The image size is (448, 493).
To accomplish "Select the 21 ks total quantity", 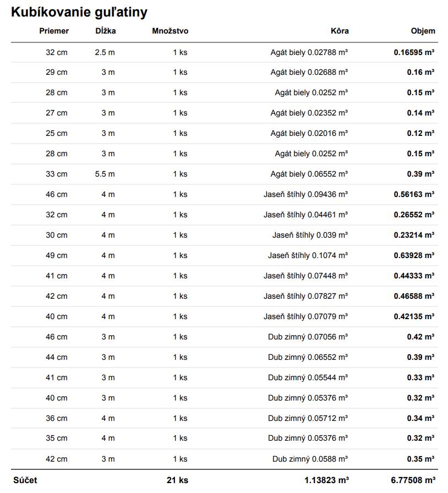I will [x=177, y=480].
